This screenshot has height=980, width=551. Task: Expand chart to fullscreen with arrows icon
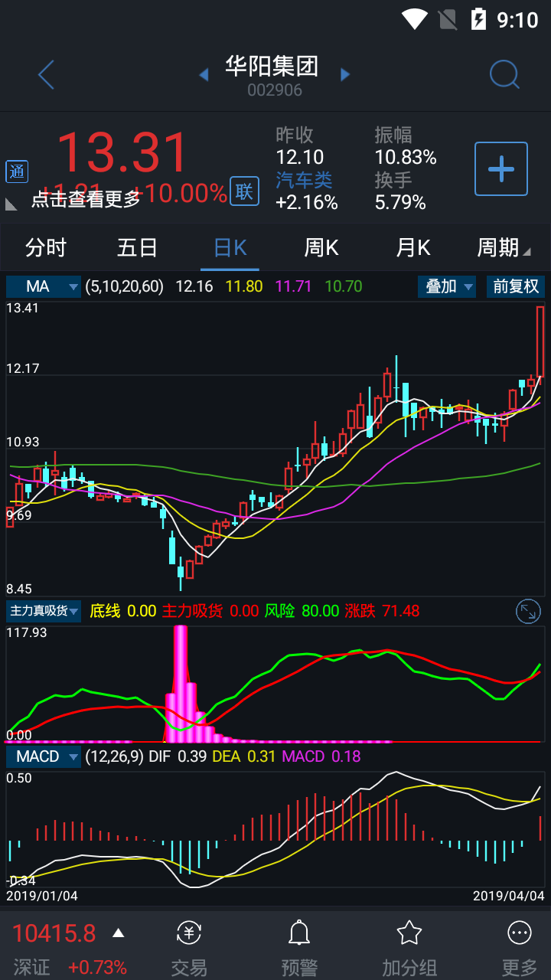[x=528, y=611]
